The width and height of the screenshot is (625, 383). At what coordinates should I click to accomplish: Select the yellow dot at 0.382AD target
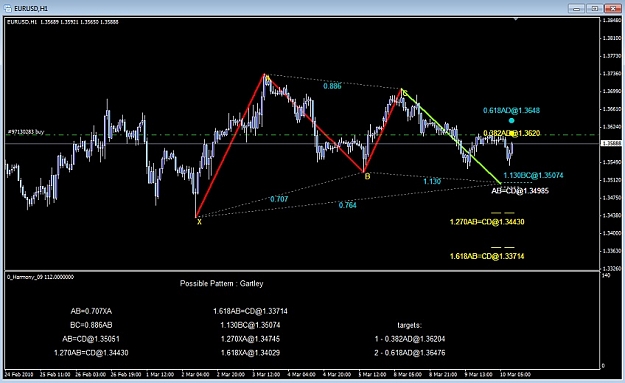coord(512,134)
